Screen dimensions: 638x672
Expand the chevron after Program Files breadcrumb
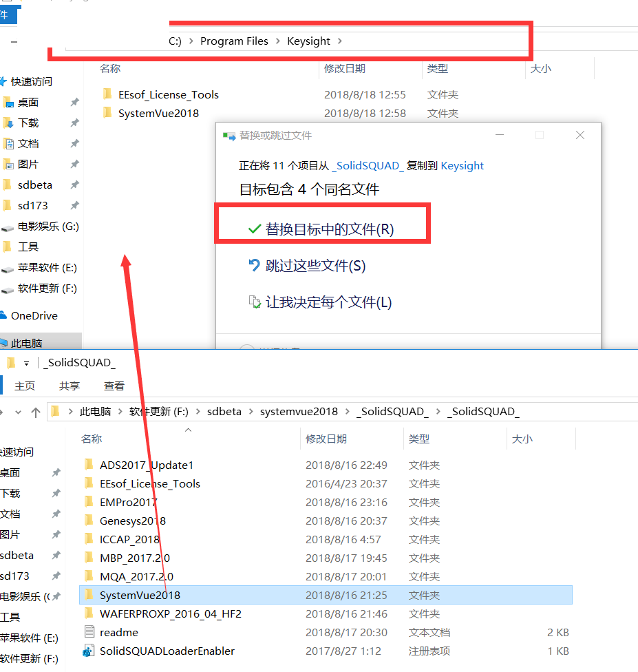pyautogui.click(x=277, y=41)
